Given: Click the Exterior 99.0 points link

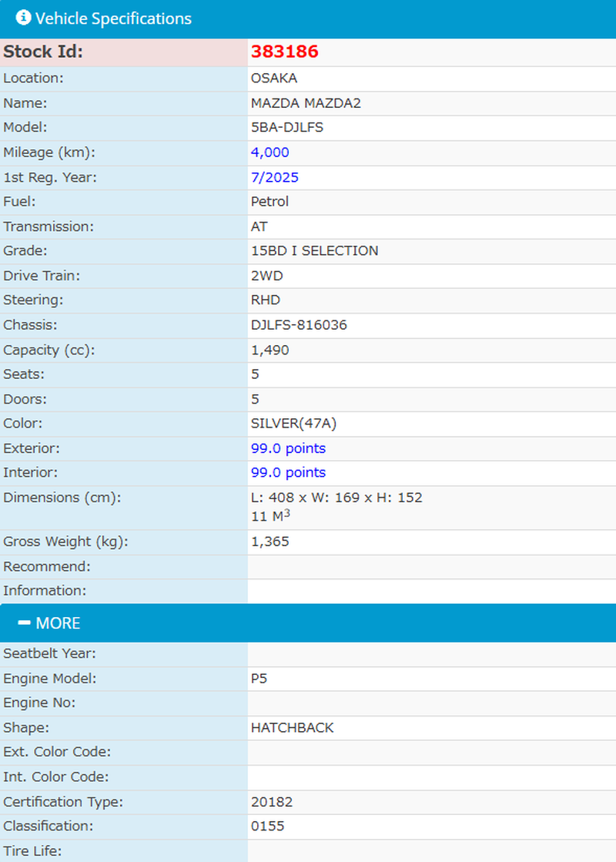Looking at the screenshot, I should click(x=289, y=448).
